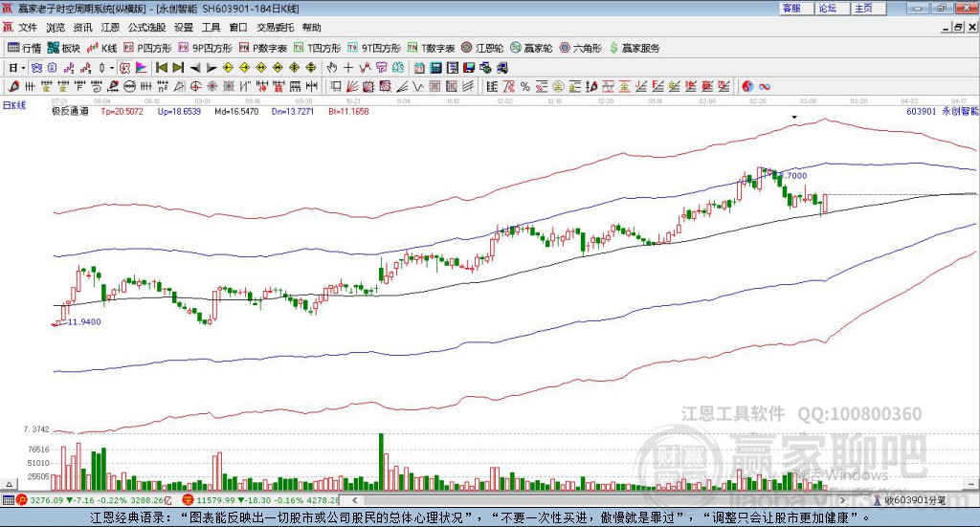Open the calculator icon
The height and width of the screenshot is (527, 980).
[436, 68]
